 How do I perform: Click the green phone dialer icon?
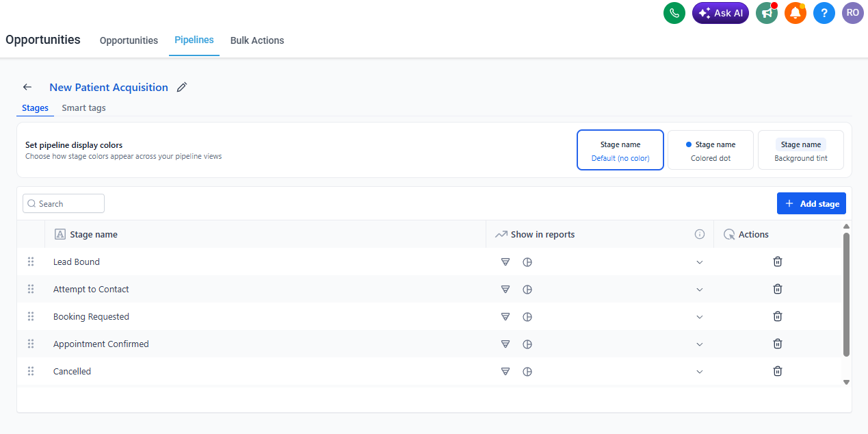[x=674, y=13]
